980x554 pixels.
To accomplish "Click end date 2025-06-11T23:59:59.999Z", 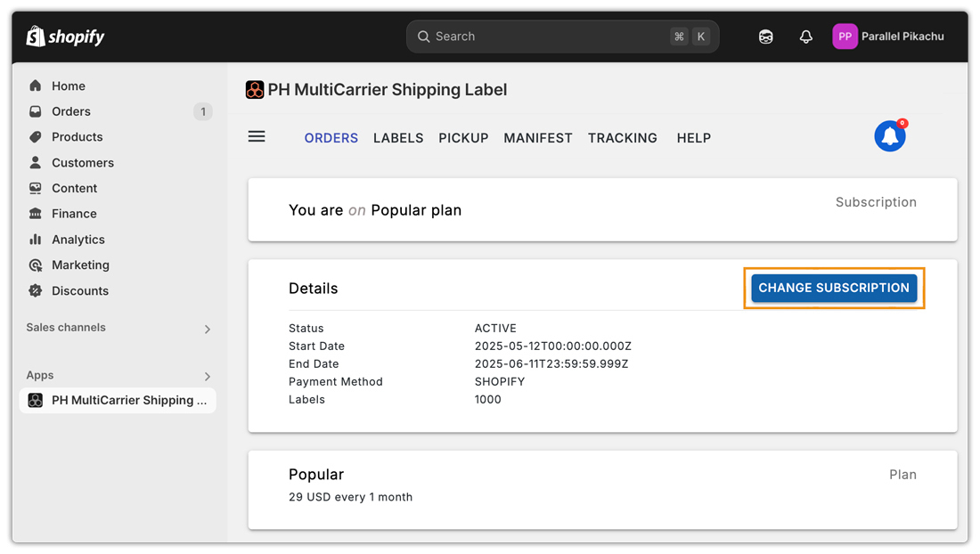I will [551, 364].
